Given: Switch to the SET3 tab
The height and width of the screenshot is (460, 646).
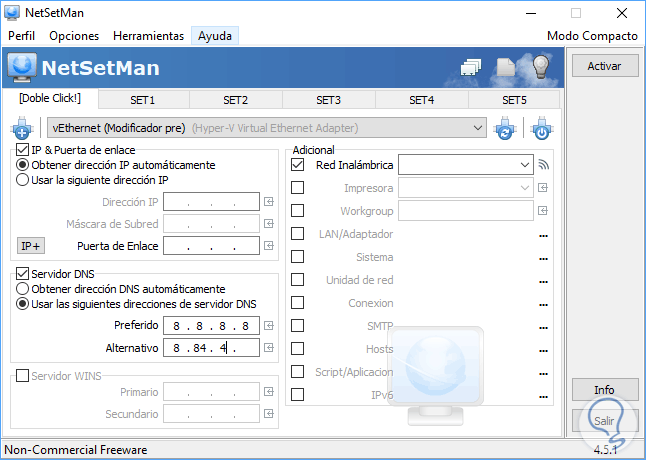Looking at the screenshot, I should [328, 100].
